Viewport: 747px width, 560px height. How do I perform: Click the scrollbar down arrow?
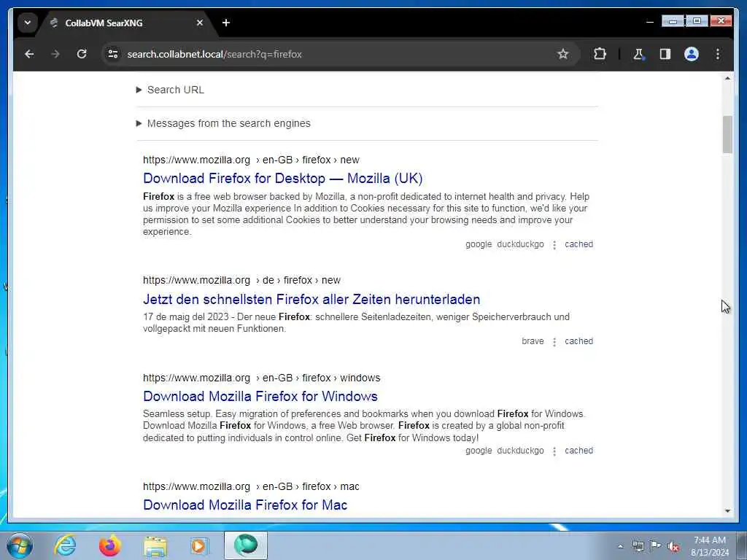pyautogui.click(x=727, y=511)
